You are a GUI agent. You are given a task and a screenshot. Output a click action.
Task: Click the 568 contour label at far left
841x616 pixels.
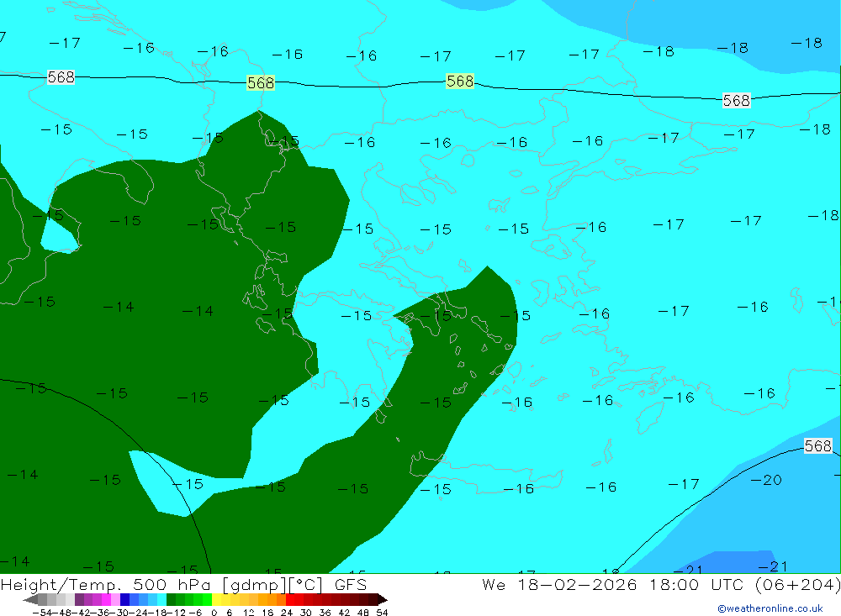point(61,77)
